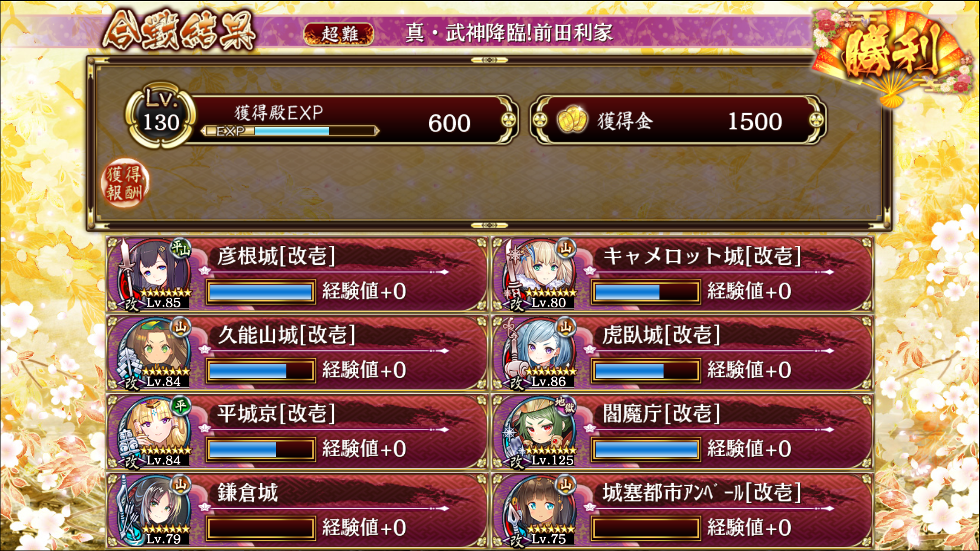Image resolution: width=980 pixels, height=551 pixels.
Task: Click 彦根城[改壱] experience bar
Action: (x=260, y=292)
